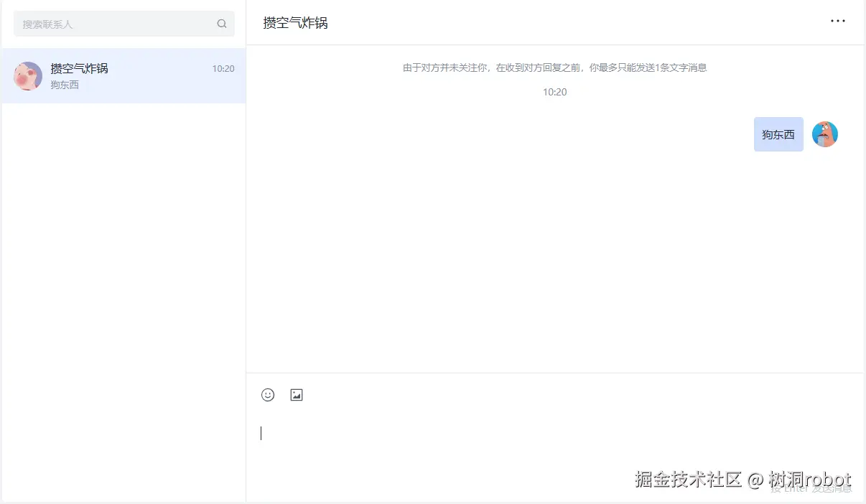Open the emoji picker
The image size is (866, 504).
[268, 394]
